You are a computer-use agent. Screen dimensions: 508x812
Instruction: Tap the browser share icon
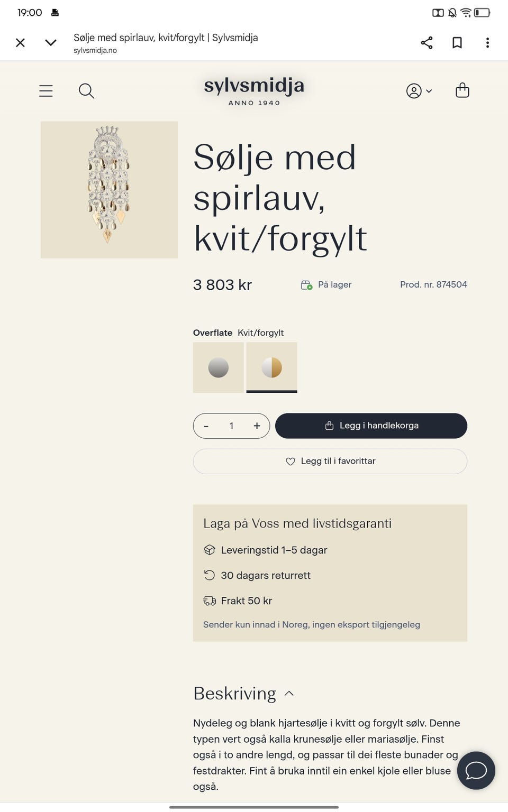[x=427, y=43]
